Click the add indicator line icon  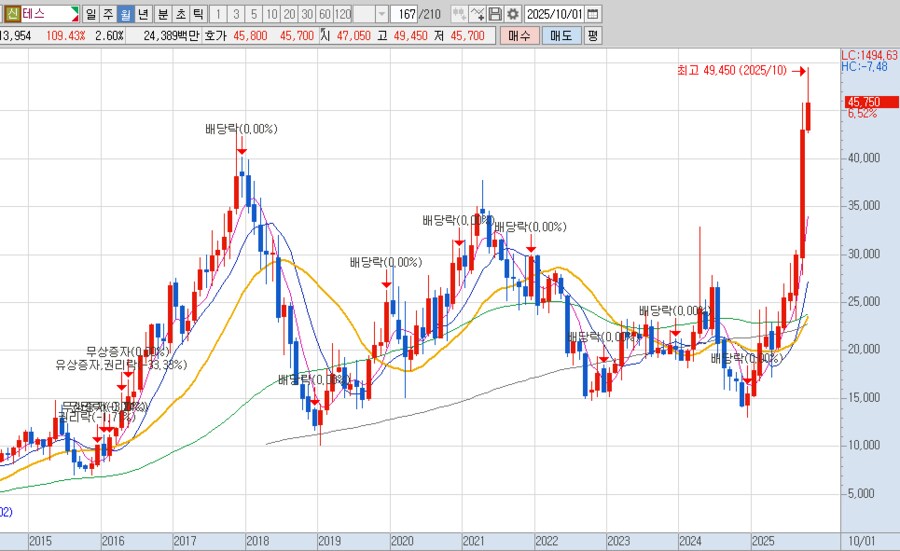pyautogui.click(x=476, y=14)
